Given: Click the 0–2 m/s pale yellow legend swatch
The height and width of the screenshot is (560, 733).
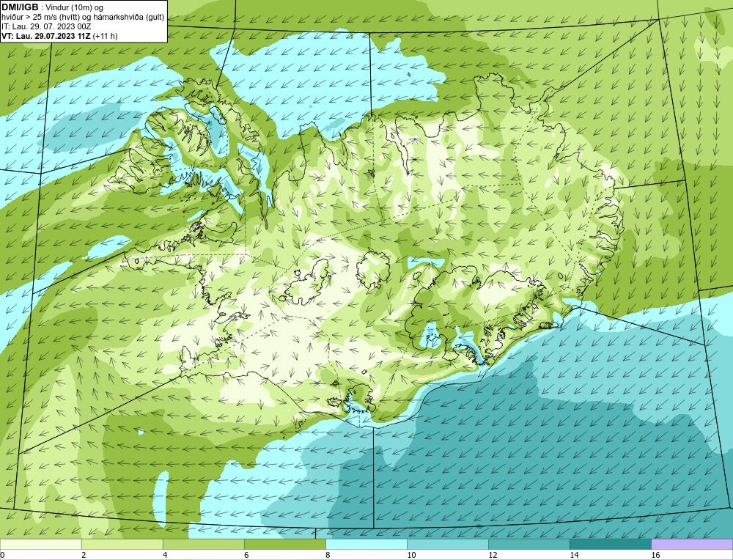Looking at the screenshot, I should (x=40, y=544).
